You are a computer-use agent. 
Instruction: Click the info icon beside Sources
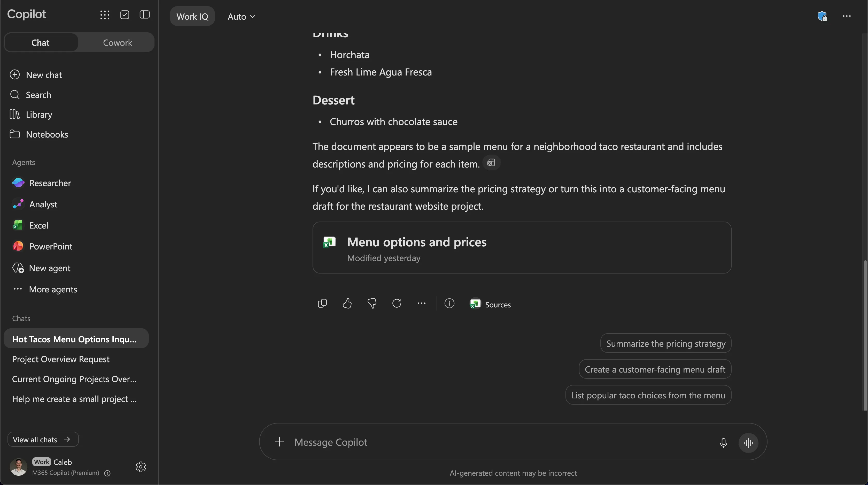click(450, 304)
